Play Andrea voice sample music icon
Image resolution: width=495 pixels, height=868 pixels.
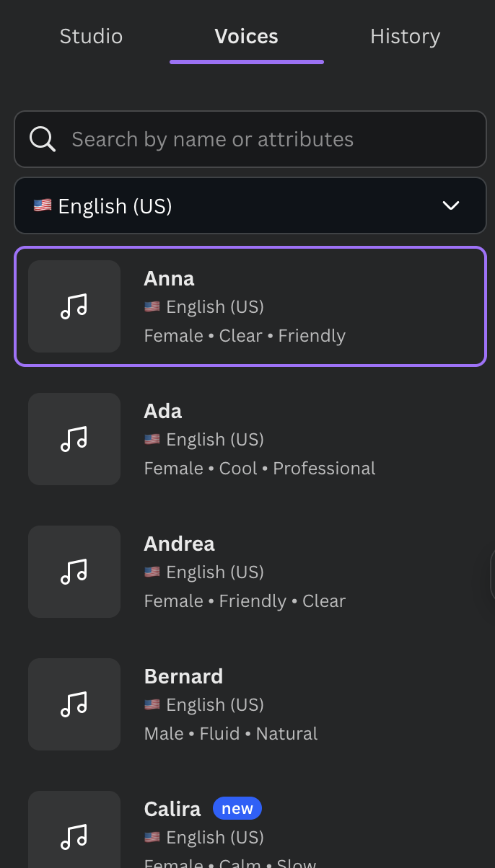74,572
